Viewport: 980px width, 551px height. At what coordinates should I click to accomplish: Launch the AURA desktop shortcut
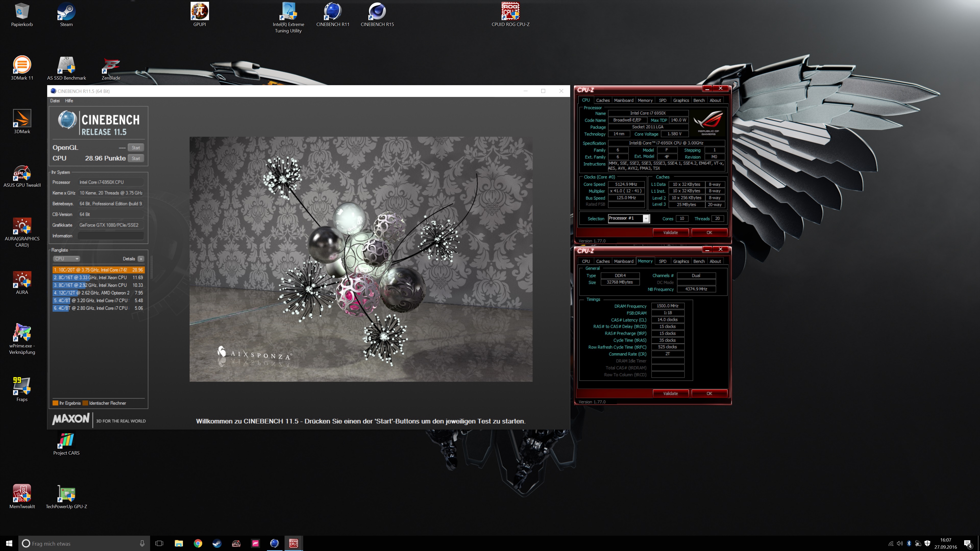[22, 283]
